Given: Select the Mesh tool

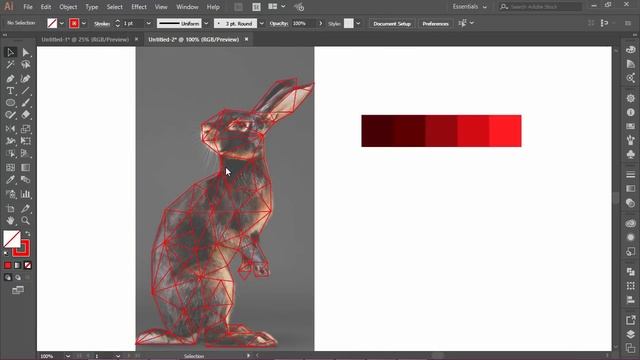Looking at the screenshot, I should tap(10, 167).
